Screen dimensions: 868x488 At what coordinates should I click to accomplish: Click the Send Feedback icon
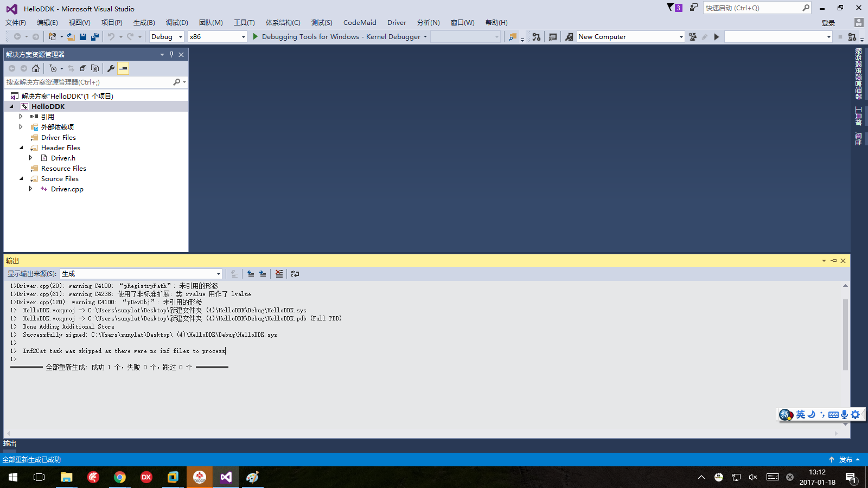[693, 8]
